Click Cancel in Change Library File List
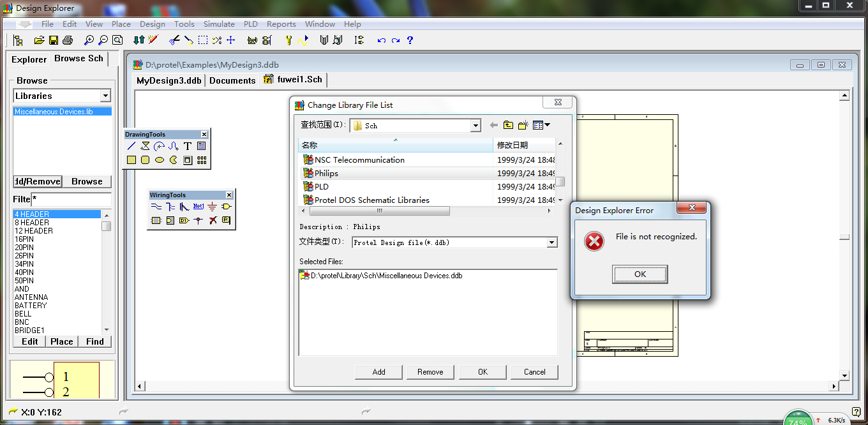The height and width of the screenshot is (425, 868). tap(535, 372)
